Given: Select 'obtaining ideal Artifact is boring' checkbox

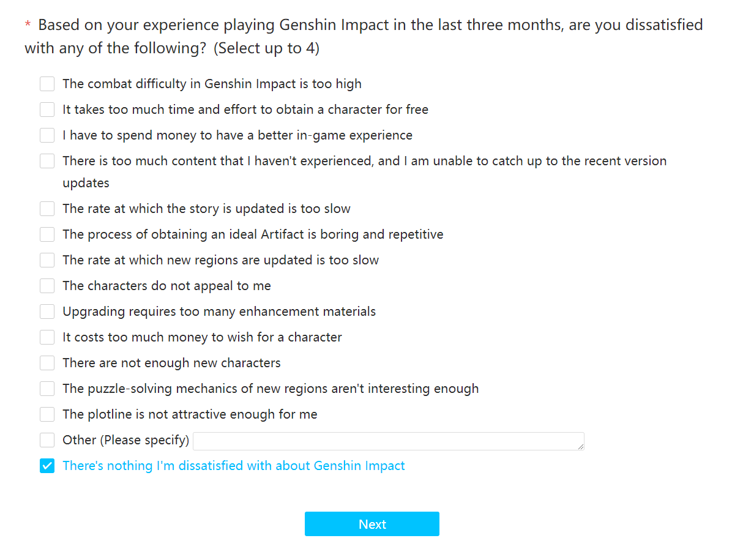Looking at the screenshot, I should pos(47,234).
